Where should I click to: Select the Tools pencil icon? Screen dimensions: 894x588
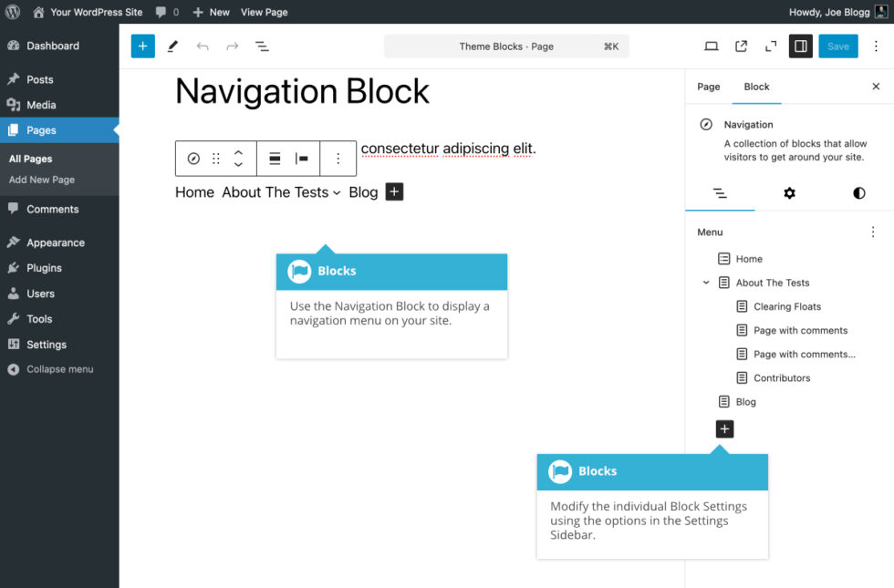pos(172,46)
